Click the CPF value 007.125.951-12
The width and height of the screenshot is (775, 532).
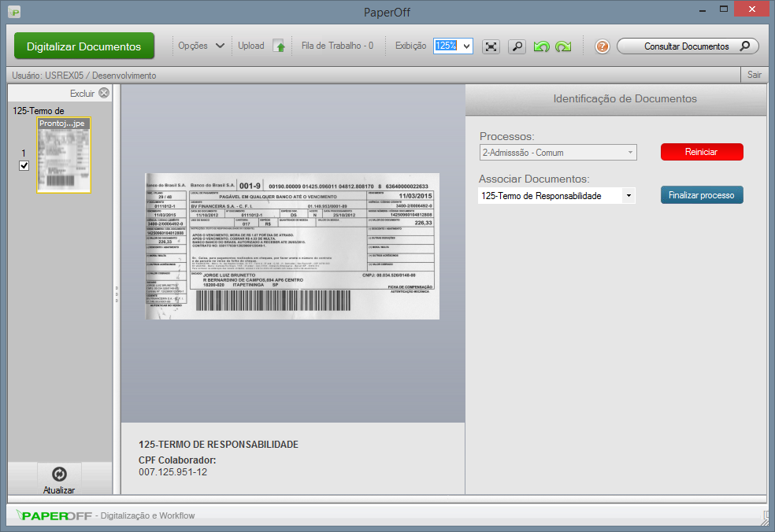[173, 471]
